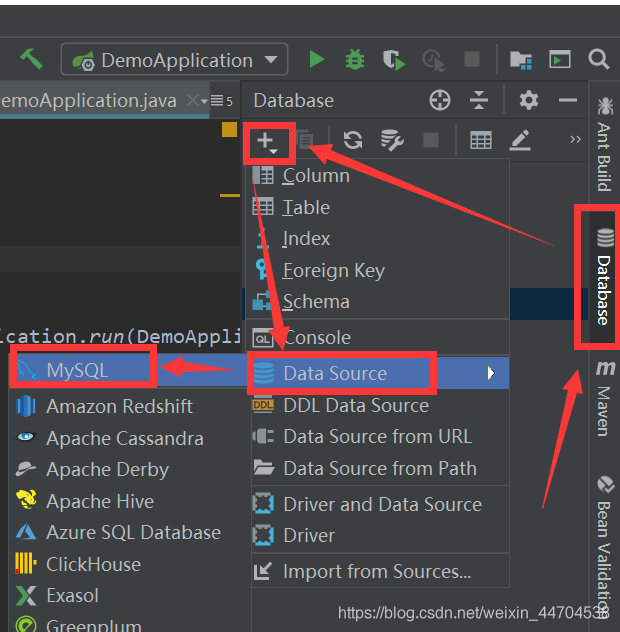
Task: Open data source properties wrench icon
Action: [392, 140]
